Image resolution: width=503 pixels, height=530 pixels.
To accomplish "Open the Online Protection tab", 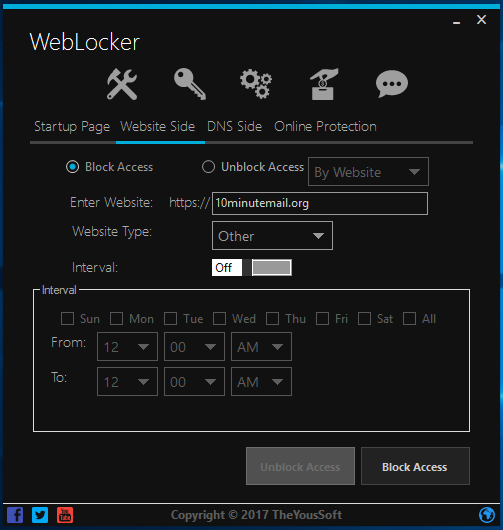I will pos(325,127).
